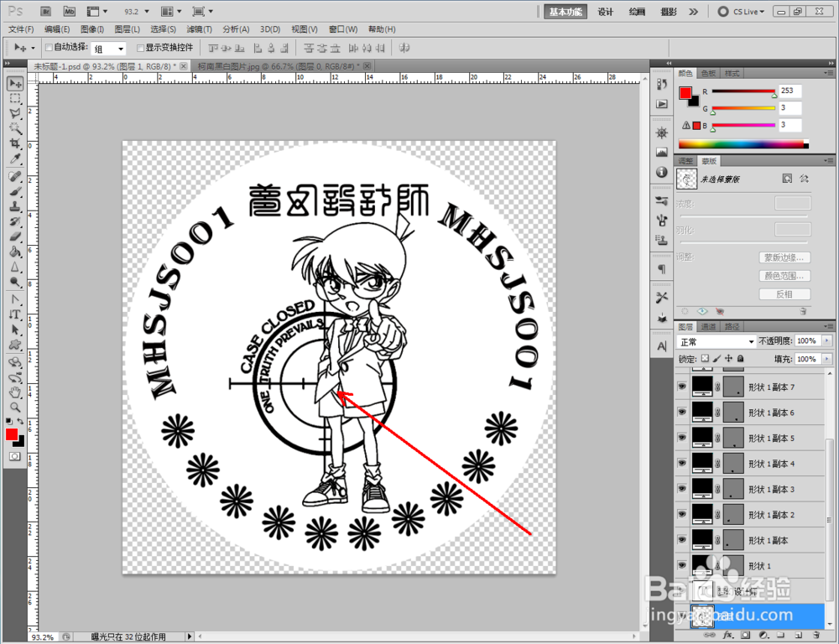The height and width of the screenshot is (644, 839).
Task: Open the auto-select 组 dropdown
Action: (x=108, y=49)
